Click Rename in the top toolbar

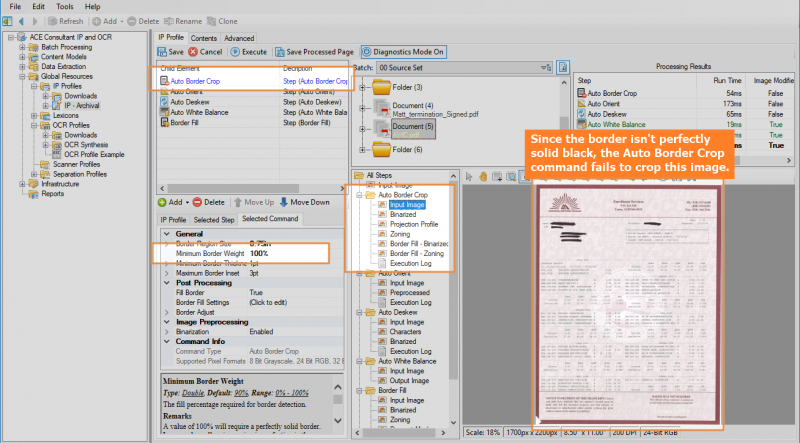(x=183, y=21)
